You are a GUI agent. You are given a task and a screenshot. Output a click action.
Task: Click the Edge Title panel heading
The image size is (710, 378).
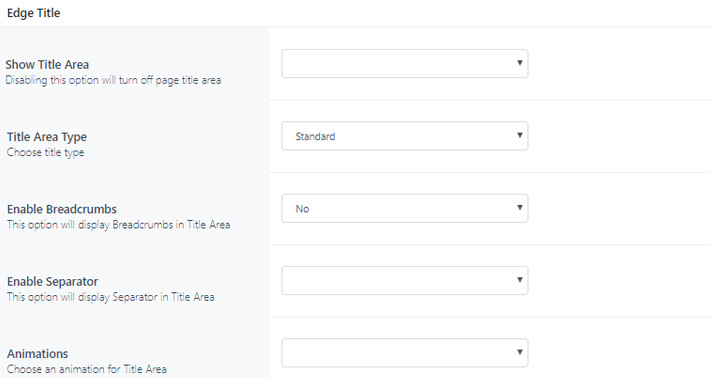click(34, 13)
